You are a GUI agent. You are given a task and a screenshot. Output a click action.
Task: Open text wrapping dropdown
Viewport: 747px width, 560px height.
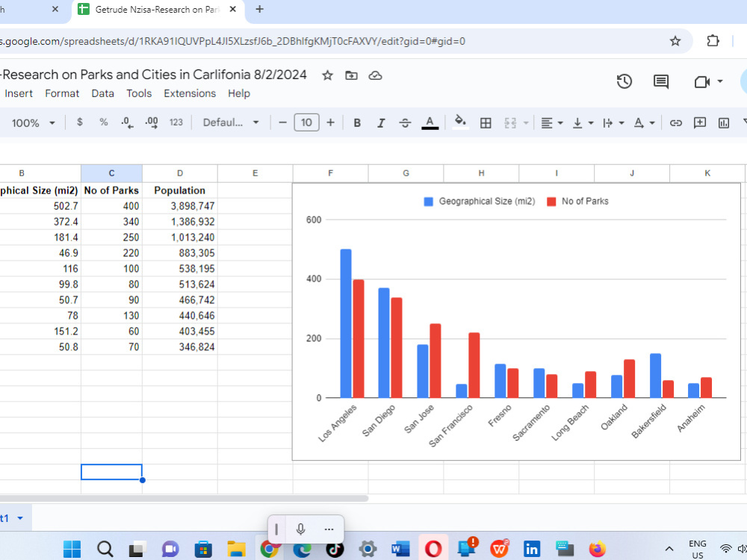613,123
